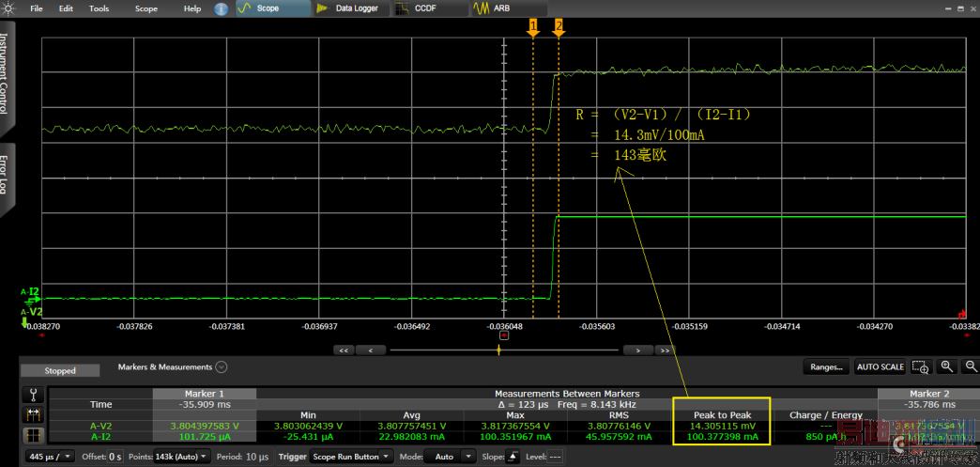Click the Time row label in the table

[x=101, y=405]
